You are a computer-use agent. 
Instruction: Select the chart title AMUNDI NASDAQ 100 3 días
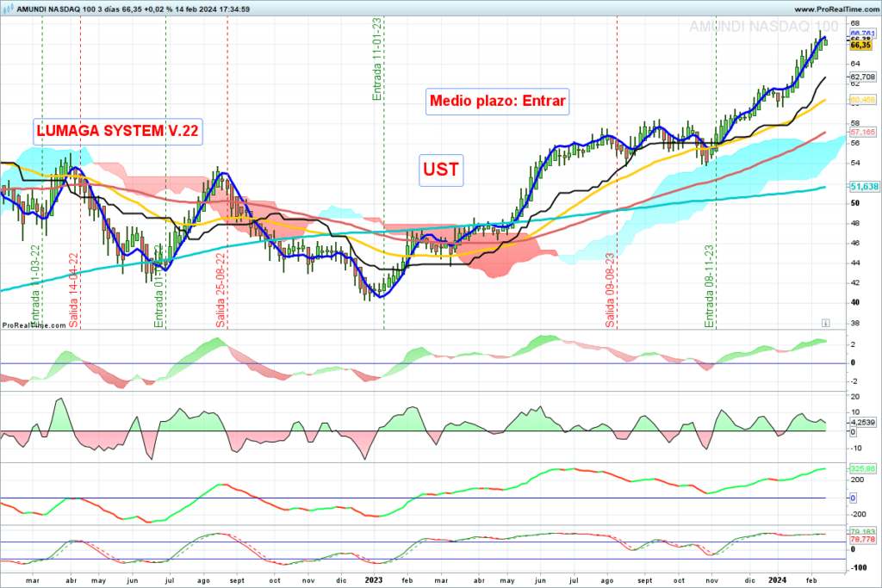[x=68, y=9]
